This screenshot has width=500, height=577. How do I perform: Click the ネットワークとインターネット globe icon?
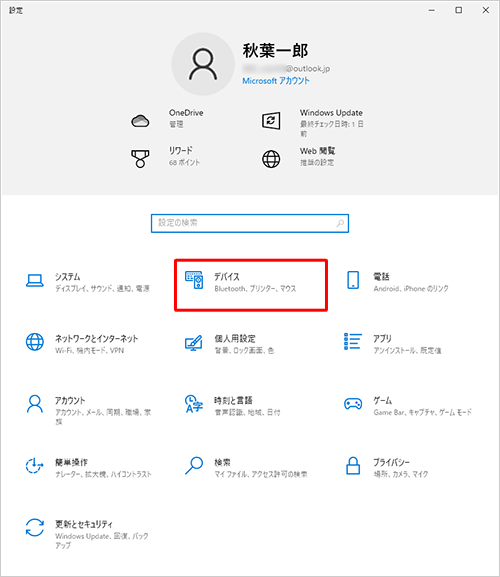pos(35,342)
